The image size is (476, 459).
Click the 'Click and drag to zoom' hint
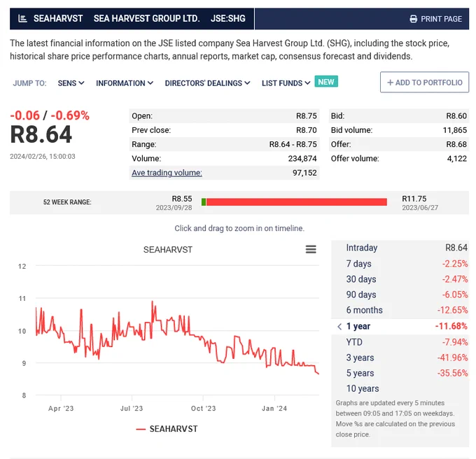(x=239, y=228)
